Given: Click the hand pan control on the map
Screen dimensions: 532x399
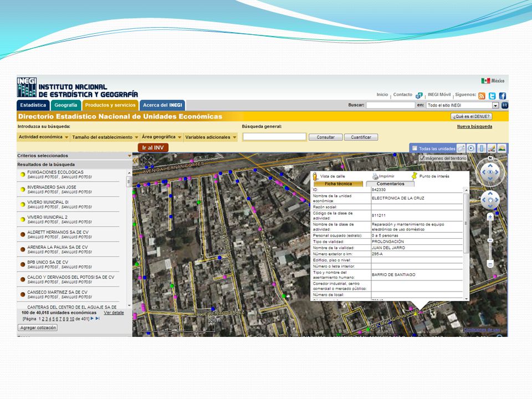Looking at the screenshot, I should coord(490,200).
